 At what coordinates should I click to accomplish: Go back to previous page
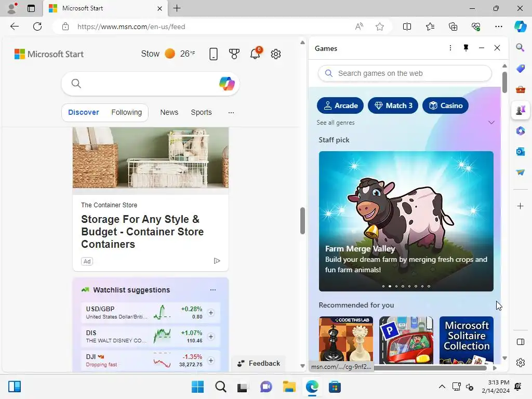(x=14, y=26)
